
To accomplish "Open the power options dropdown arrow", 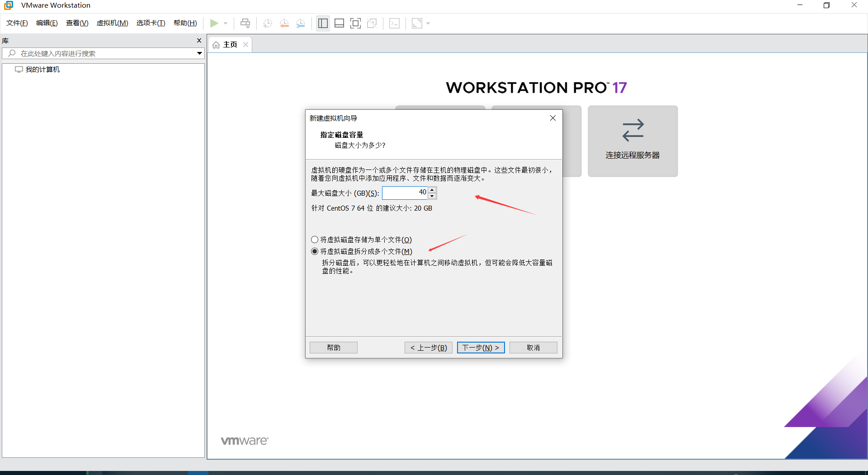I will pyautogui.click(x=226, y=23).
